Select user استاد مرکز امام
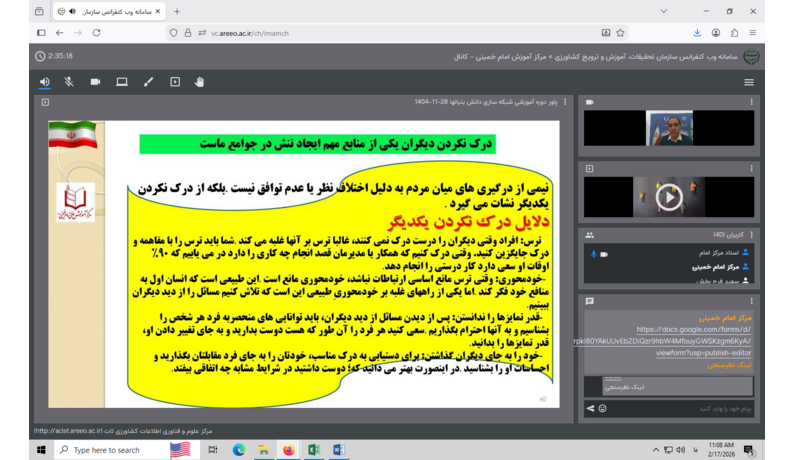Viewport: 795px width, 460px height. coord(719,253)
